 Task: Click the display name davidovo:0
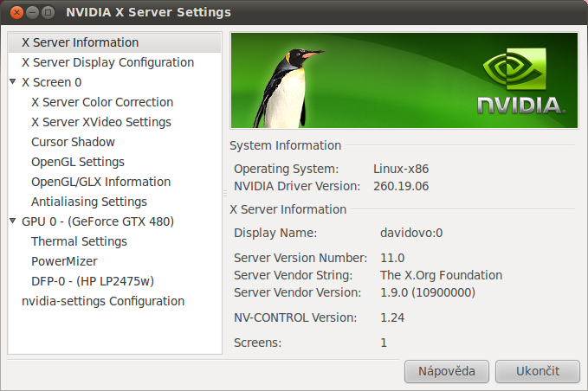[411, 233]
